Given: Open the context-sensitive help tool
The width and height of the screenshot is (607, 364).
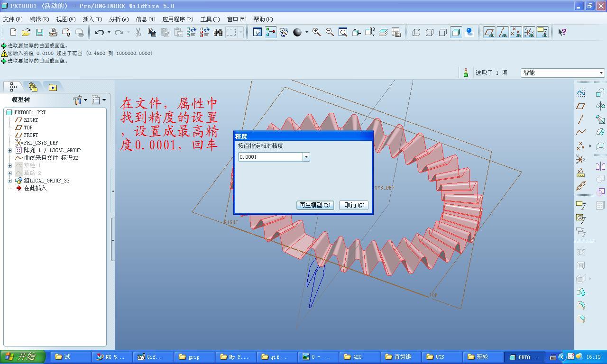Looking at the screenshot, I should point(562,32).
